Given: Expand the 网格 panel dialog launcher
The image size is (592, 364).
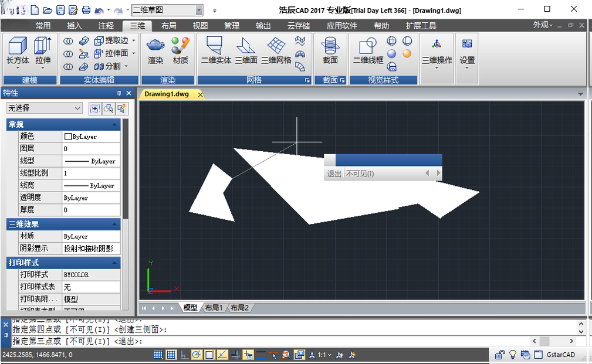Looking at the screenshot, I should (x=307, y=80).
